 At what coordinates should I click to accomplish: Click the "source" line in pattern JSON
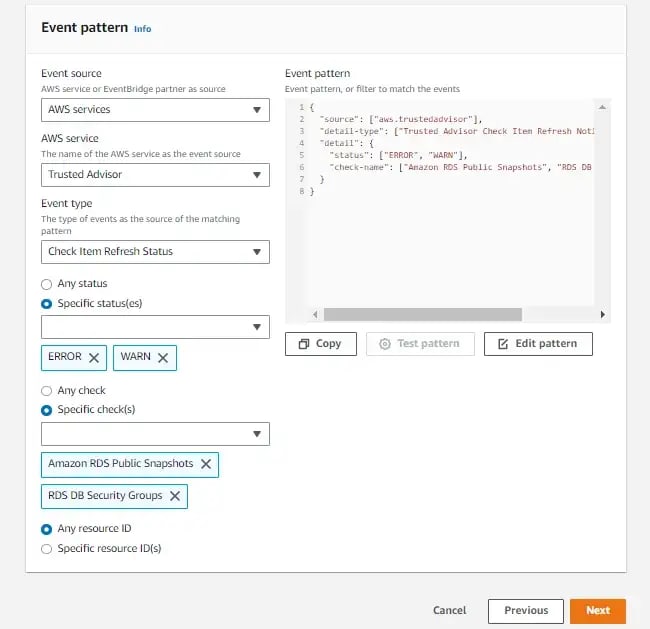pyautogui.click(x=400, y=119)
